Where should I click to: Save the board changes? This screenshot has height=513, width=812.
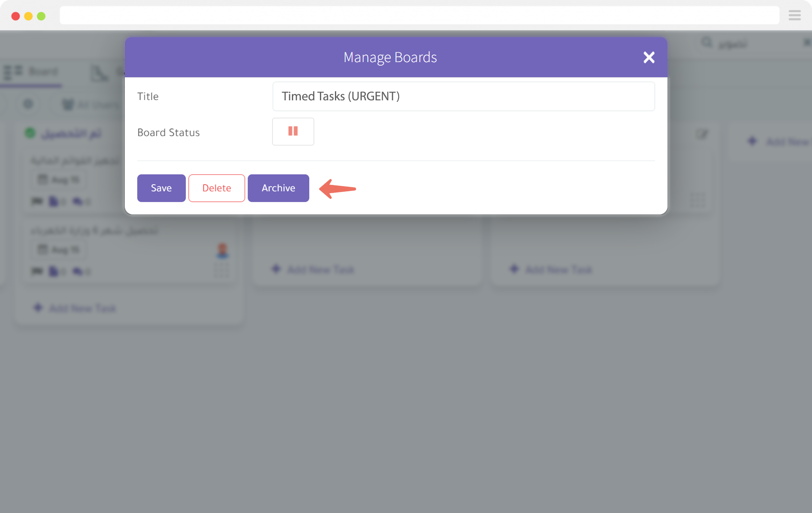[x=161, y=188]
